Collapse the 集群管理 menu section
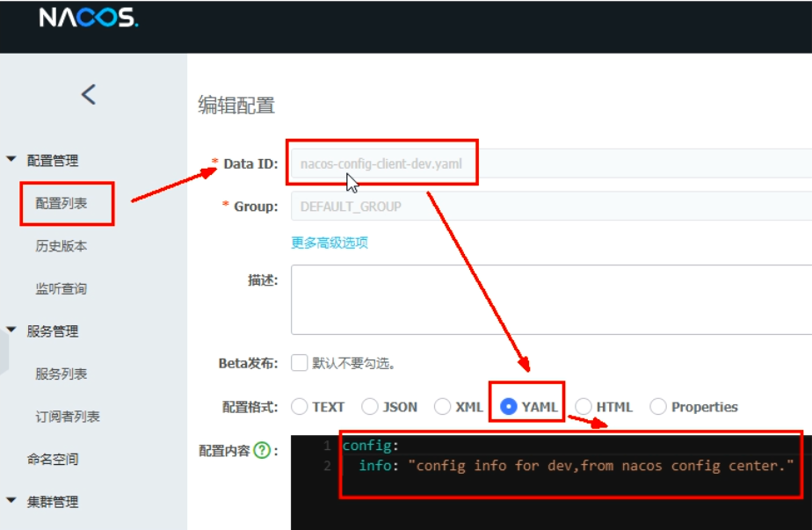Image resolution: width=812 pixels, height=530 pixels. coord(11,500)
